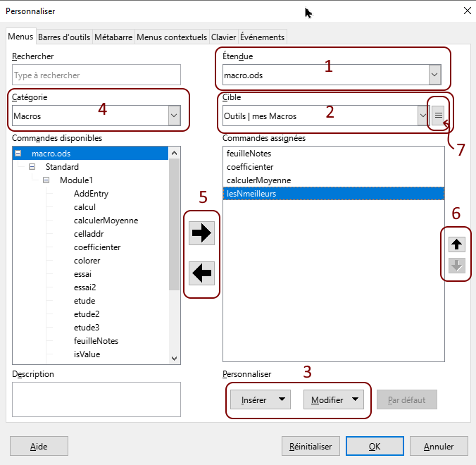The width and height of the screenshot is (476, 465).
Task: Open the Cible target dropdown
Action: [422, 116]
